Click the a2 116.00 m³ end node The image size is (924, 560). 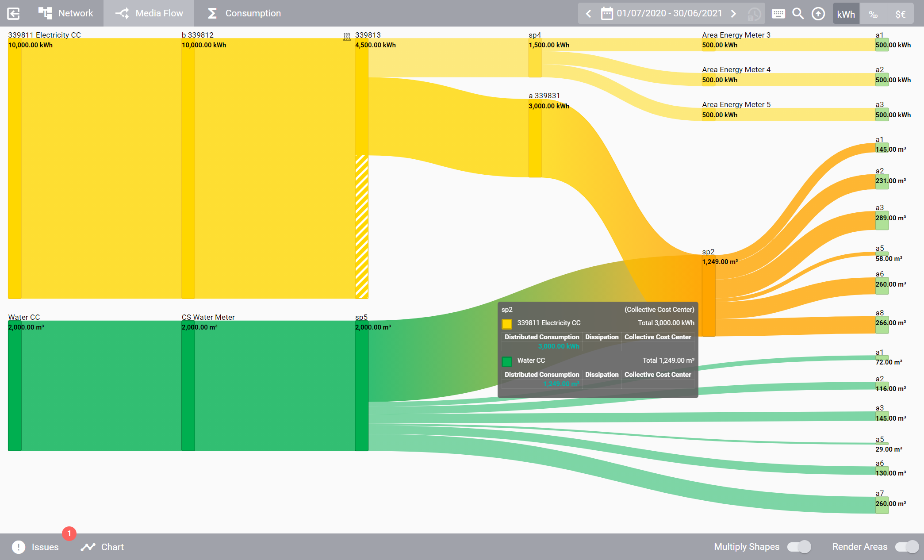(x=882, y=386)
